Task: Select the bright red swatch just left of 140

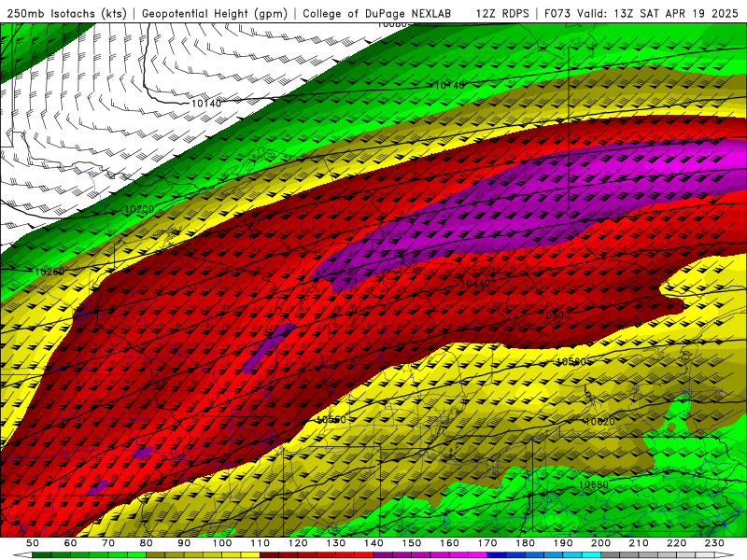Action: pyautogui.click(x=364, y=555)
